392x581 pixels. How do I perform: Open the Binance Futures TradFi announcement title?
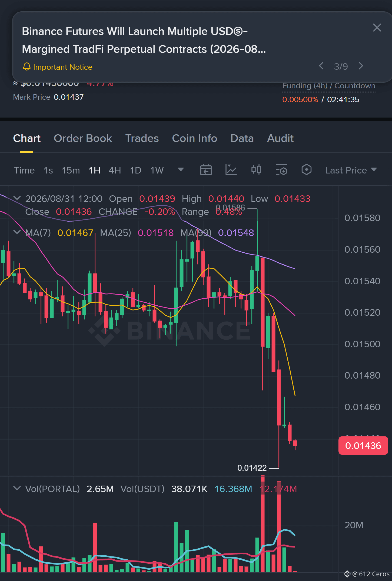point(144,40)
